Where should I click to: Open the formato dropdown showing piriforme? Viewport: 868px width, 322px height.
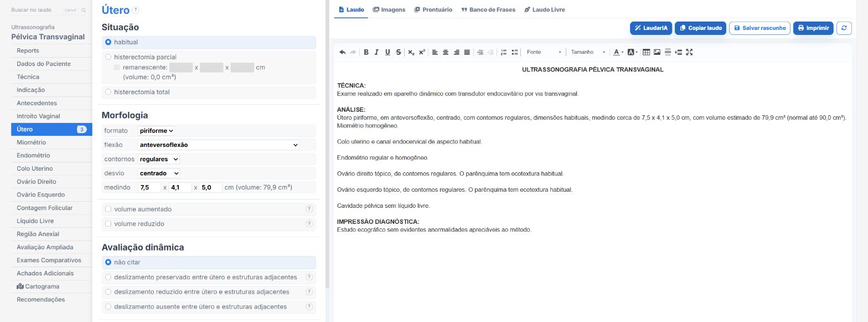tap(157, 131)
